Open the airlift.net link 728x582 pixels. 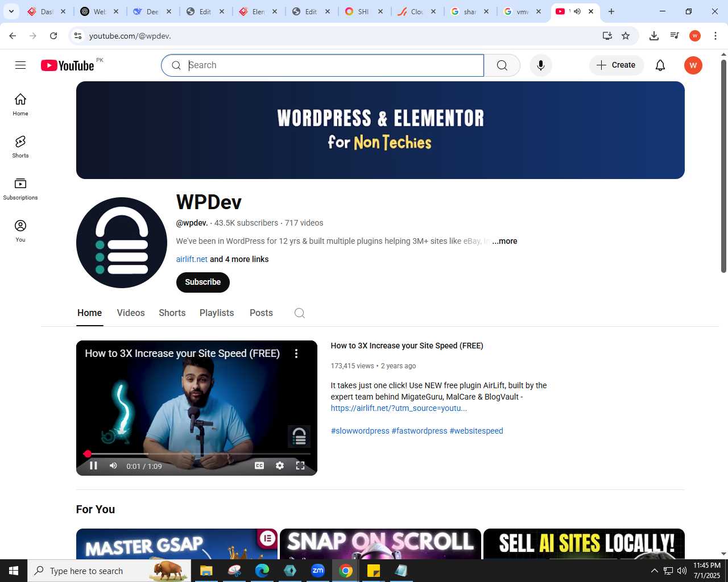(x=192, y=259)
